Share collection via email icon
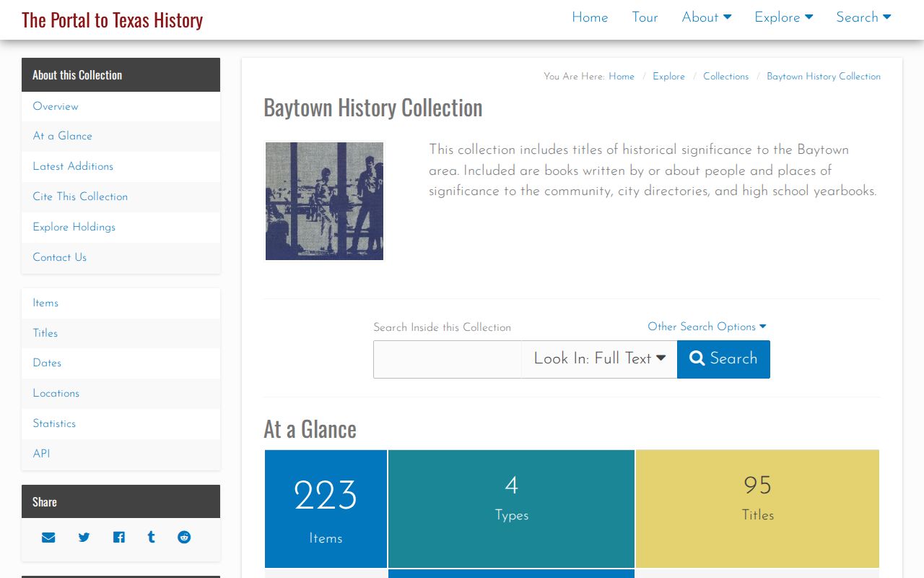This screenshot has width=924, height=578. coord(48,538)
